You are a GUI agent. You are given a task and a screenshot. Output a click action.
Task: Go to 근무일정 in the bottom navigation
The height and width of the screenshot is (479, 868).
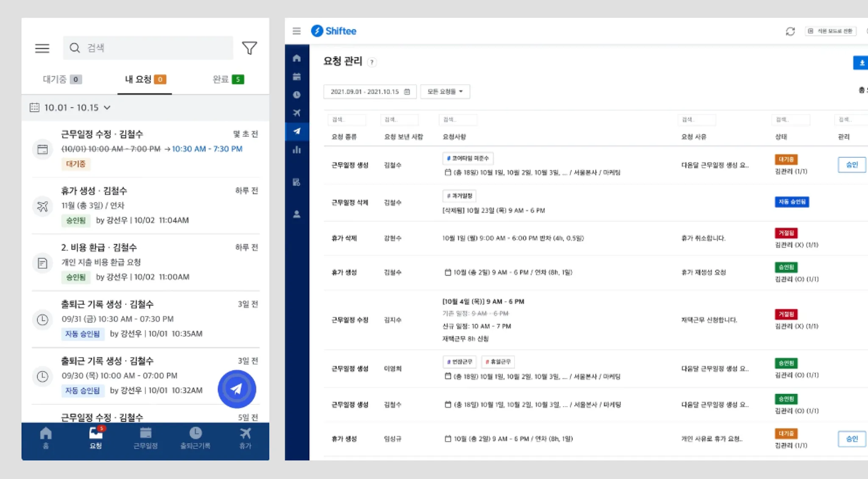[x=145, y=439]
